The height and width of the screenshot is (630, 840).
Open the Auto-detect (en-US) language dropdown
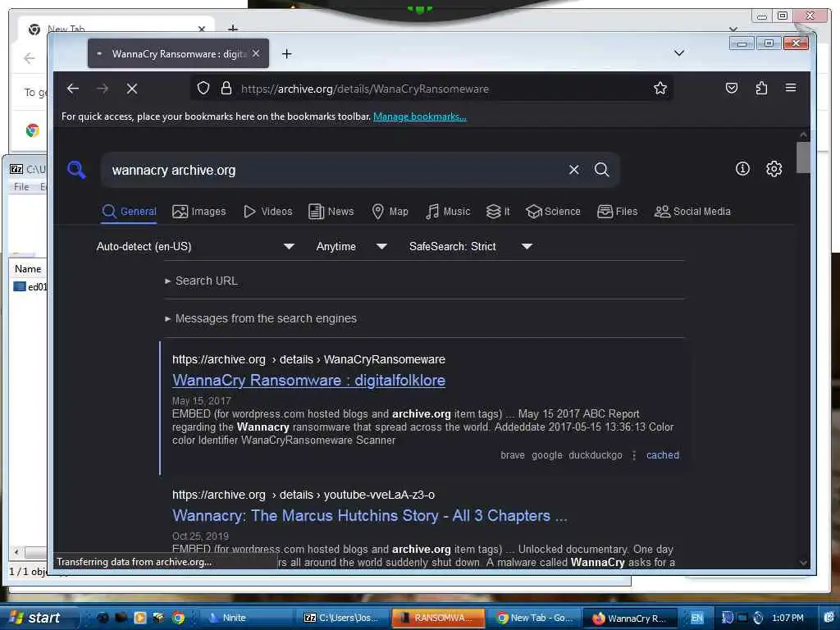195,246
